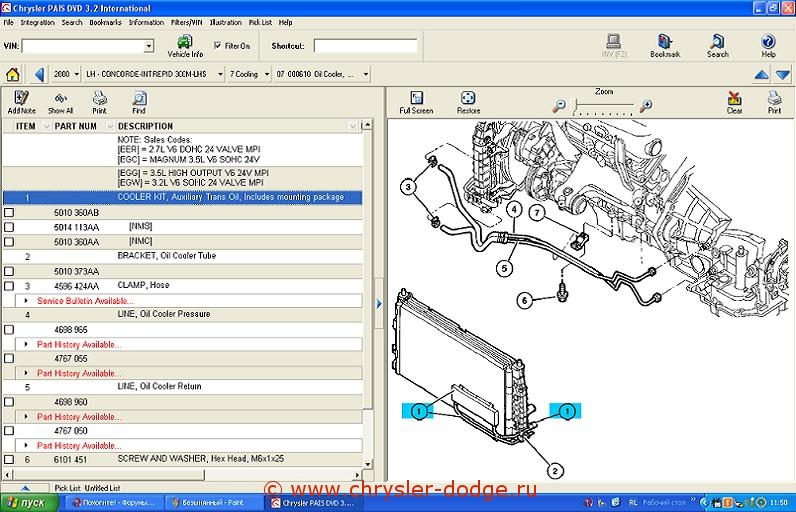
Task: Open the Find tool in parts list
Action: click(x=139, y=103)
